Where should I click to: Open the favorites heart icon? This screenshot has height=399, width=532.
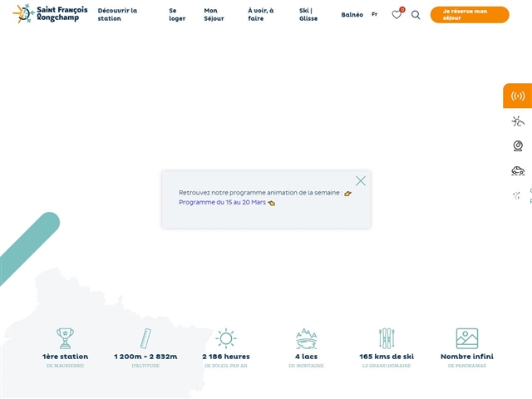pos(397,15)
